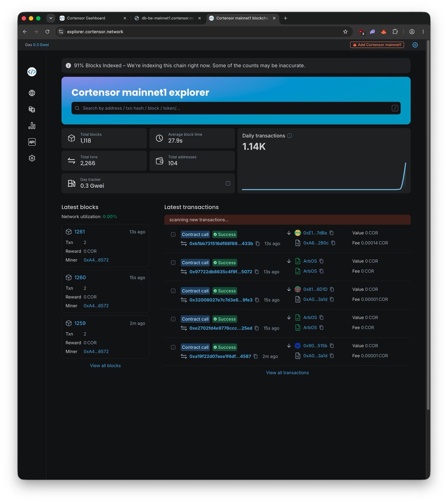Expand details for transaction 0xb1bb731516df68f89...433b

[173, 235]
